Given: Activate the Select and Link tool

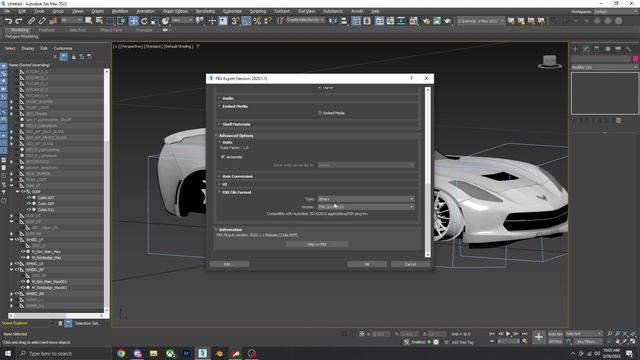Looking at the screenshot, I should coord(31,21).
